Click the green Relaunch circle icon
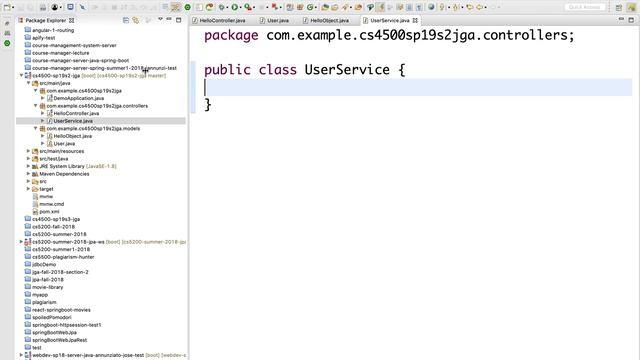Screen dimensions: 640x360 tap(187, 7)
